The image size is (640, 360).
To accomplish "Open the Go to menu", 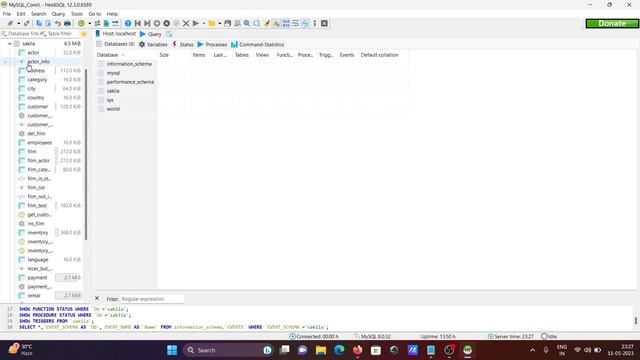I will click(x=94, y=13).
